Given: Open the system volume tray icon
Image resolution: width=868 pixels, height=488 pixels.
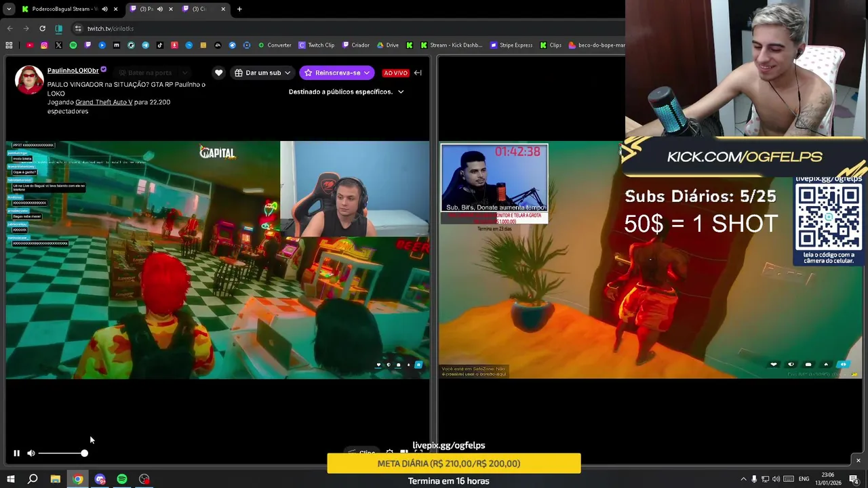Looking at the screenshot, I should click(776, 479).
